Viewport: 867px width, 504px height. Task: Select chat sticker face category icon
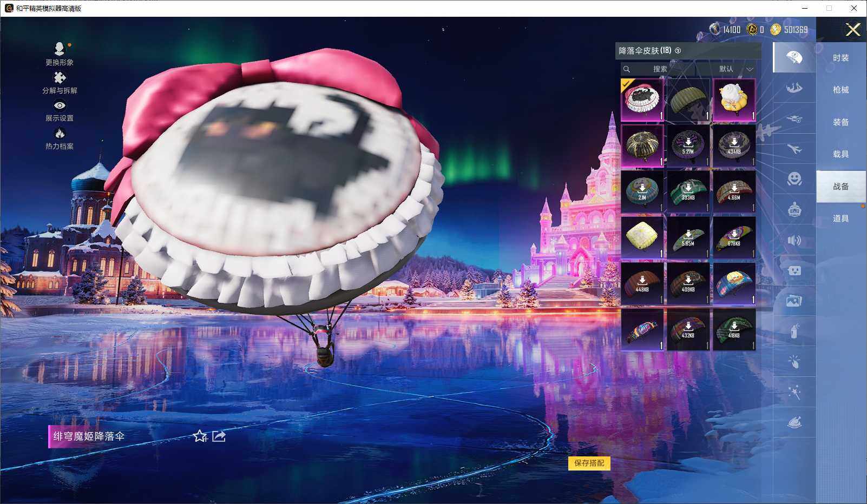[794, 270]
